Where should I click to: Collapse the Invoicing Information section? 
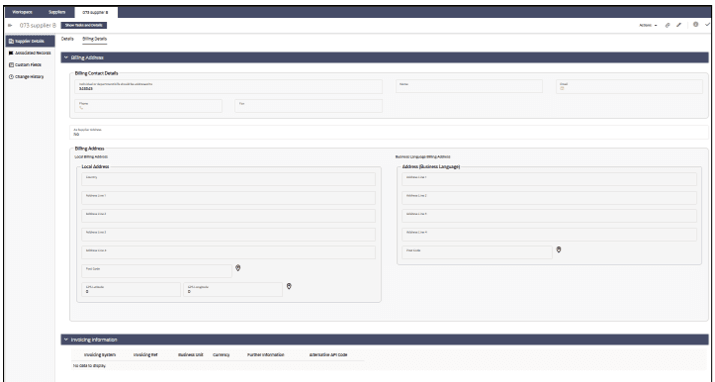pos(384,340)
